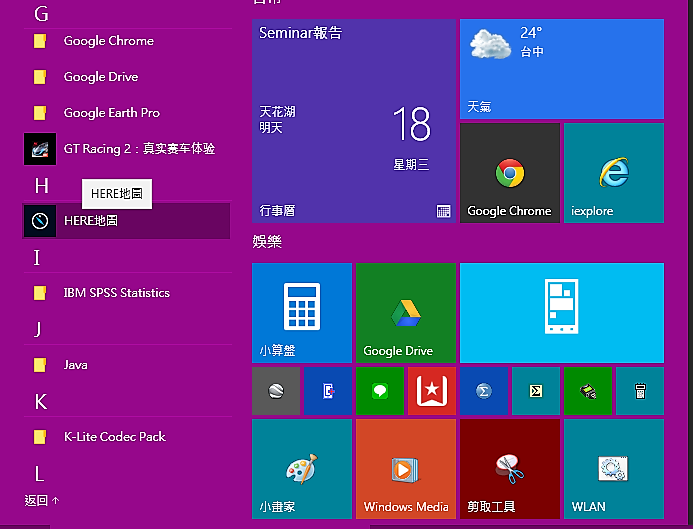The width and height of the screenshot is (693, 529).
Task: Open the wide light-blue phone tile
Action: pyautogui.click(x=562, y=313)
